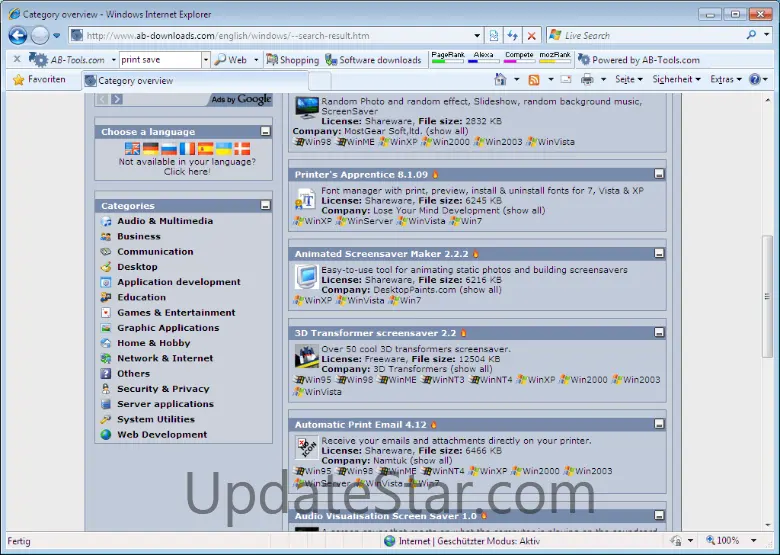The height and width of the screenshot is (555, 780).
Task: Collapse the Automatic Print Email 4.12 box
Action: (x=659, y=424)
